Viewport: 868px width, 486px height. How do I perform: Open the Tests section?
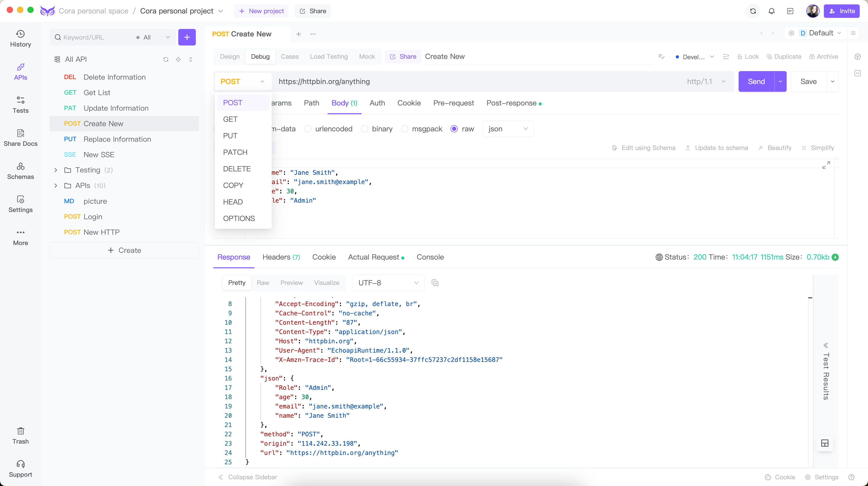point(20,104)
